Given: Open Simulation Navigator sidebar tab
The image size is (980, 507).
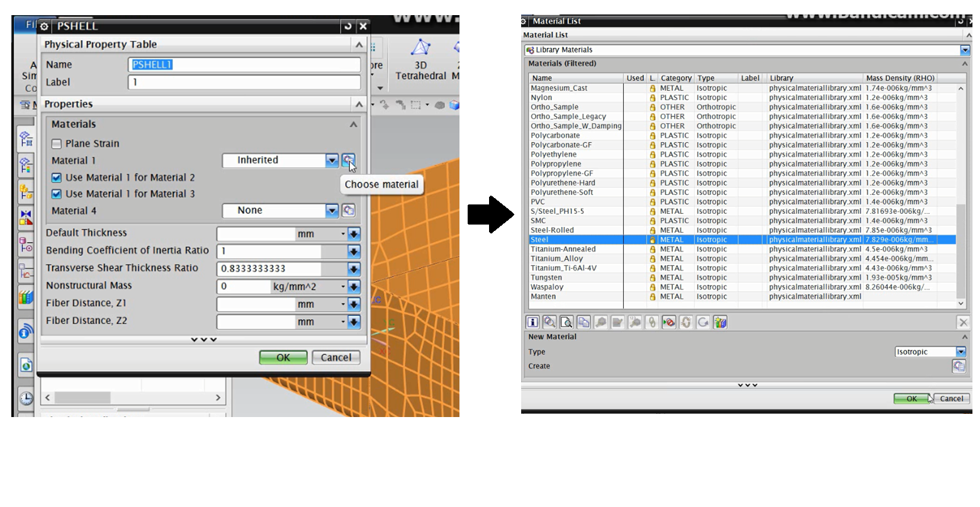Looking at the screenshot, I should [25, 138].
